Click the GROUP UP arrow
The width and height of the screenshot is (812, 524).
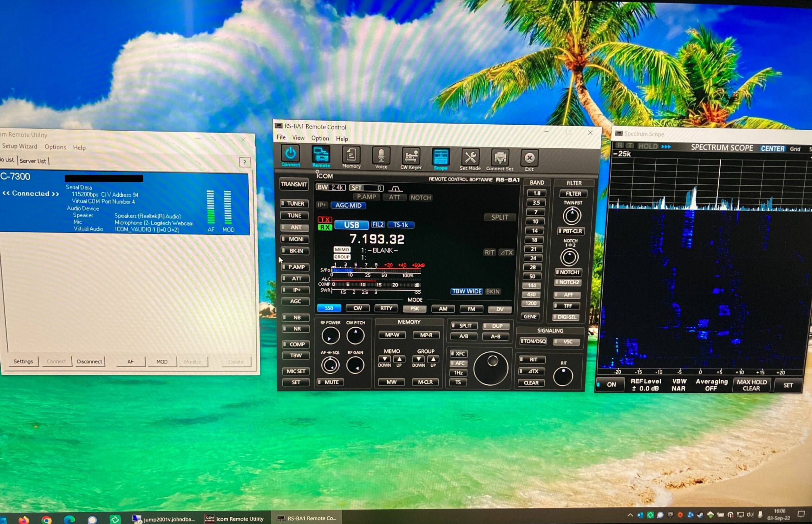(x=433, y=359)
